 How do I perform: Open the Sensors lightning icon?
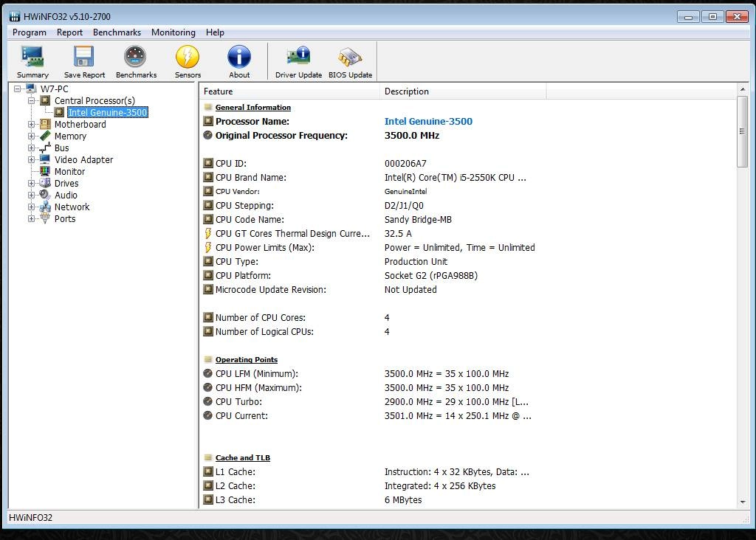[x=188, y=57]
